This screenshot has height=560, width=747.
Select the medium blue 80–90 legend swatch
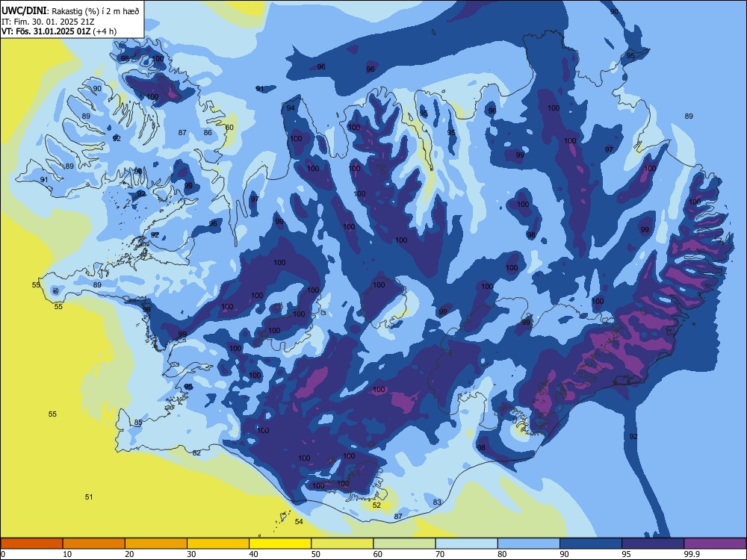coord(529,544)
